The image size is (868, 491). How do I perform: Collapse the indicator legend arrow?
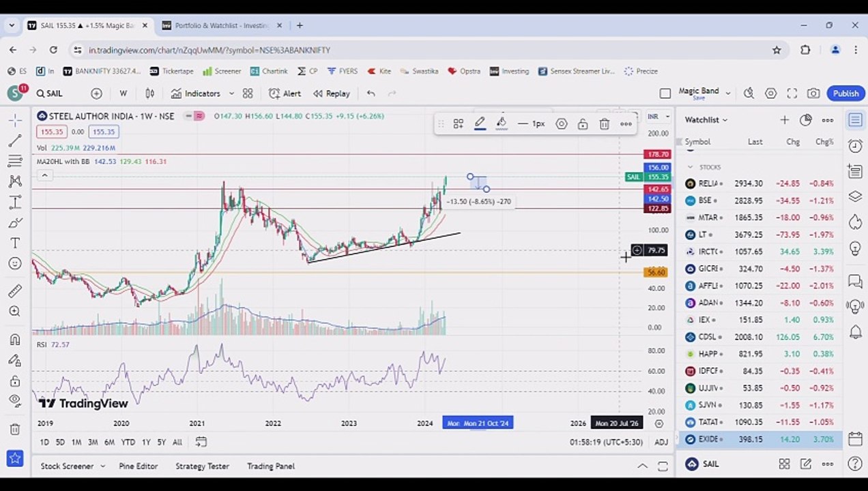pyautogui.click(x=44, y=175)
